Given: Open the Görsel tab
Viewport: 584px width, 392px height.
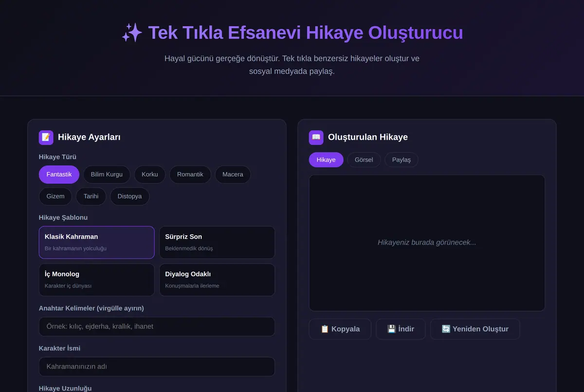Looking at the screenshot, I should click(x=364, y=160).
